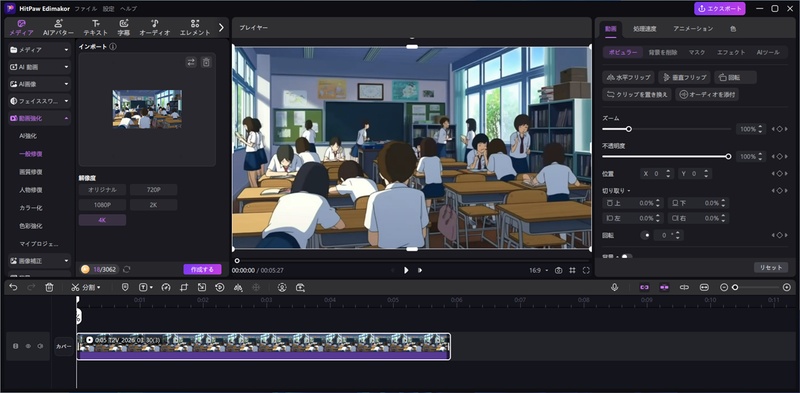Screen dimensions: 800x393
Task: Expand the フェイススワップ section
Action: [x=39, y=101]
